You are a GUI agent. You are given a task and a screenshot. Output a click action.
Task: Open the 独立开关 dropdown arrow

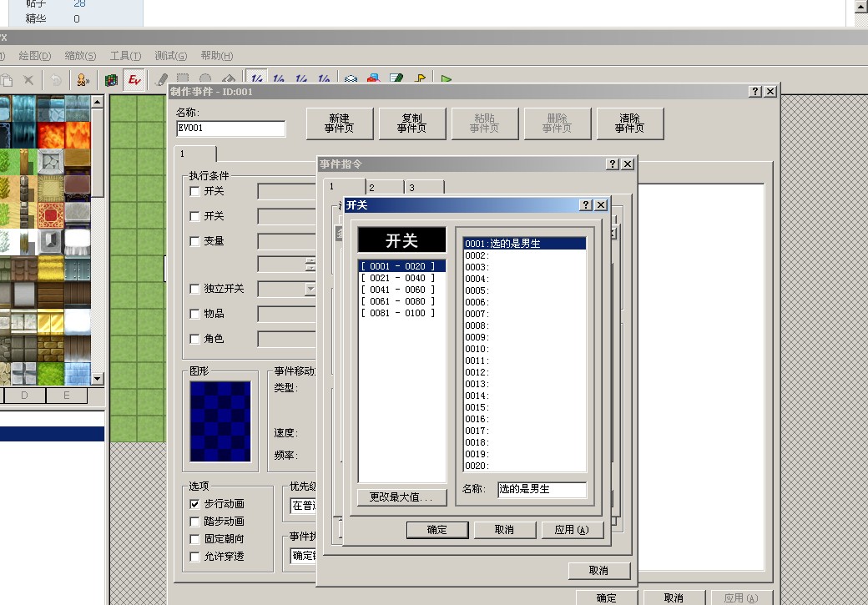tap(310, 289)
